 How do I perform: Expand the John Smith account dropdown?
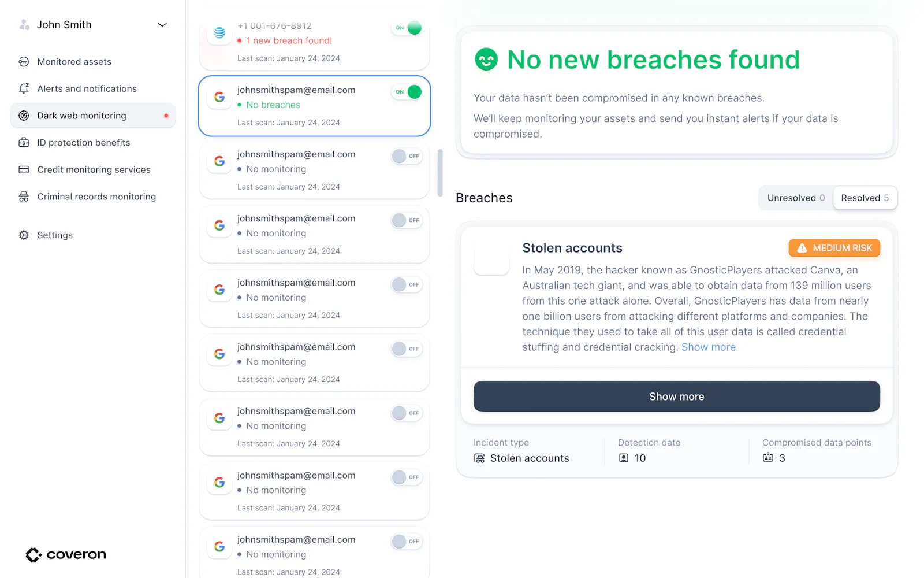(162, 25)
